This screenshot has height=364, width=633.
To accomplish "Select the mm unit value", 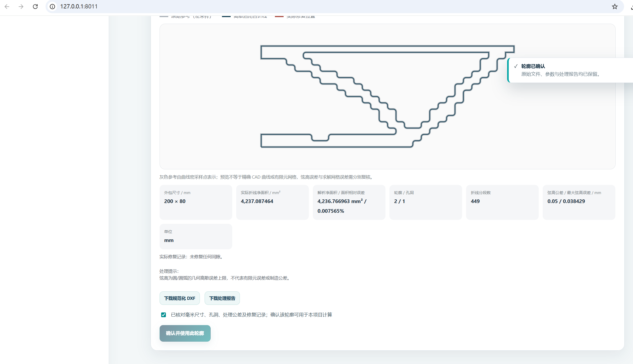I will point(169,240).
